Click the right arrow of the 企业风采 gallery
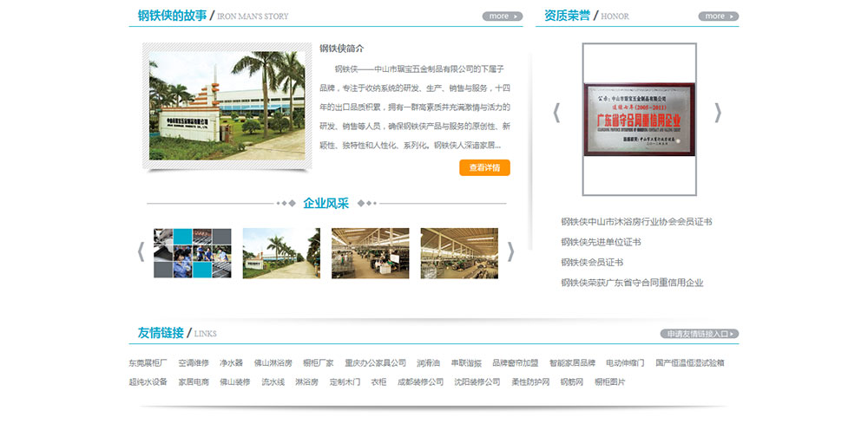The width and height of the screenshot is (868, 437). click(511, 251)
